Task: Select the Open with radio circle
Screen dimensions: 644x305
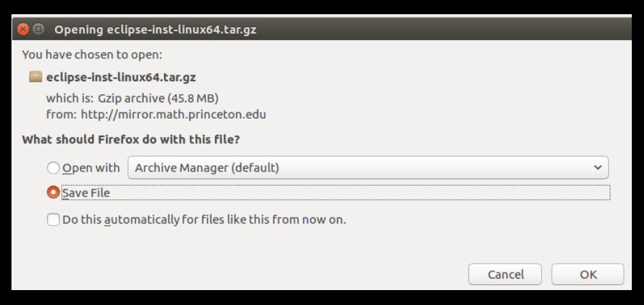Action: 54,168
